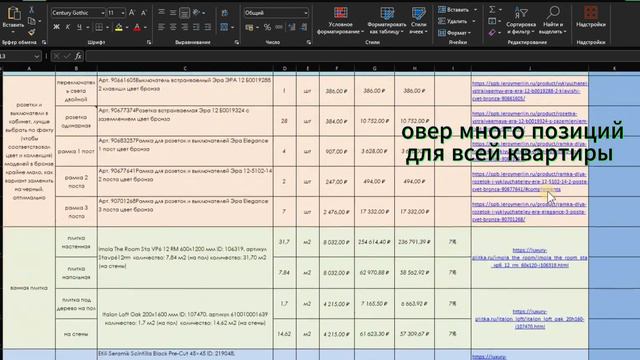The width and height of the screenshot is (640, 360).
Task: Toggle underline Ч formatting
Action: [x=79, y=27]
